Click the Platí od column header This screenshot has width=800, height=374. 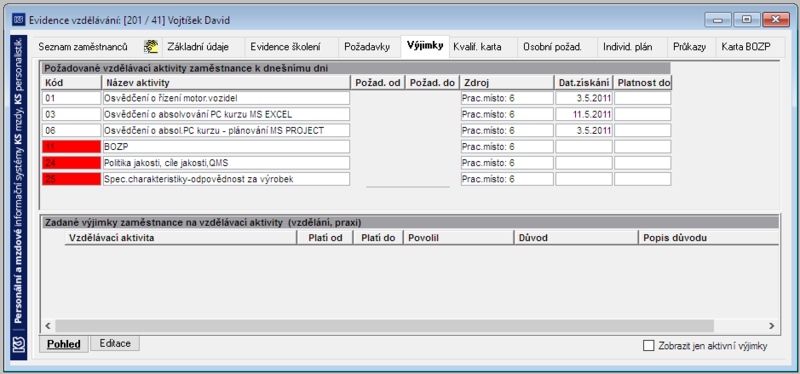[326, 238]
